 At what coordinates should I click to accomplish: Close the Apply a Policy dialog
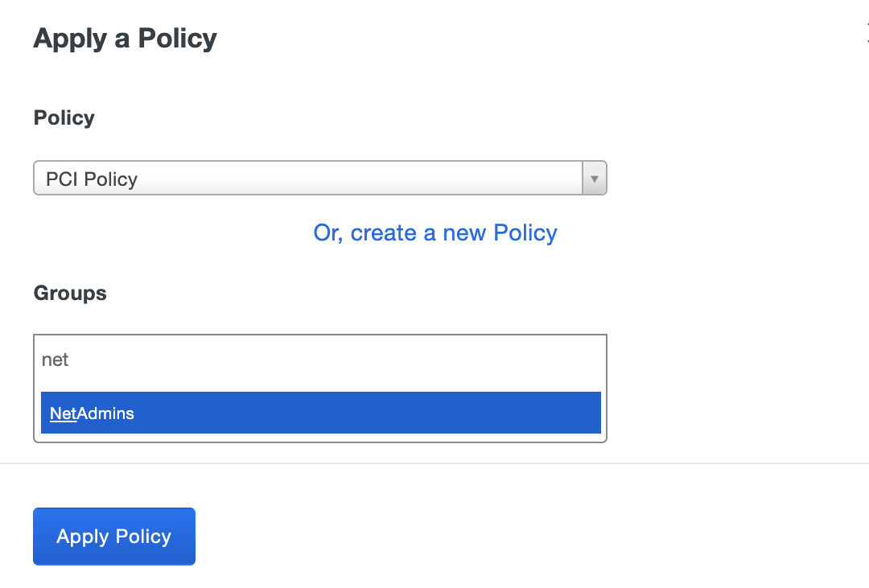(867, 34)
